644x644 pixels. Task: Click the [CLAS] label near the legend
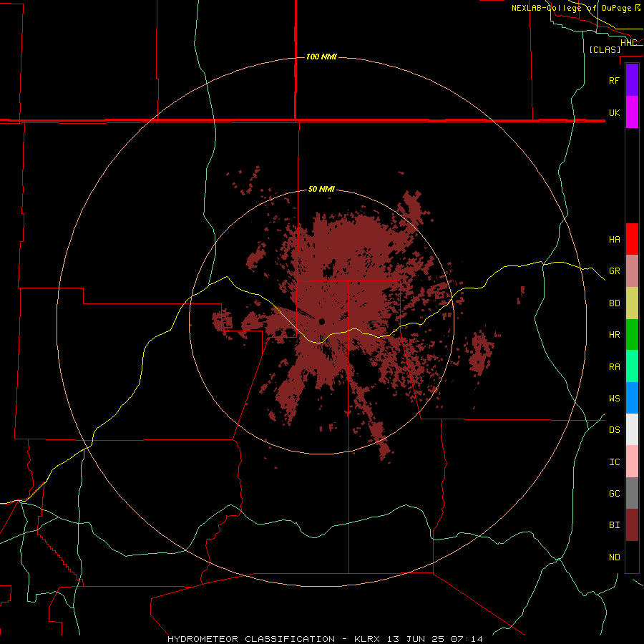pos(605,49)
